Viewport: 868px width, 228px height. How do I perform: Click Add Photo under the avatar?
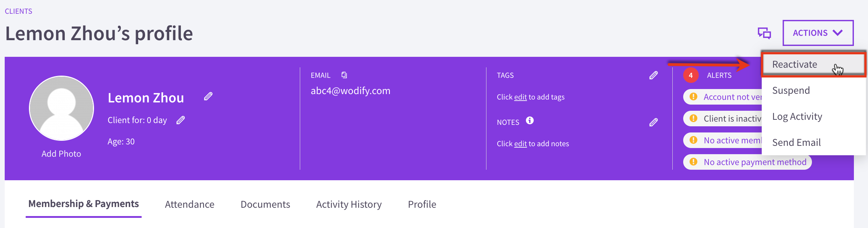61,154
